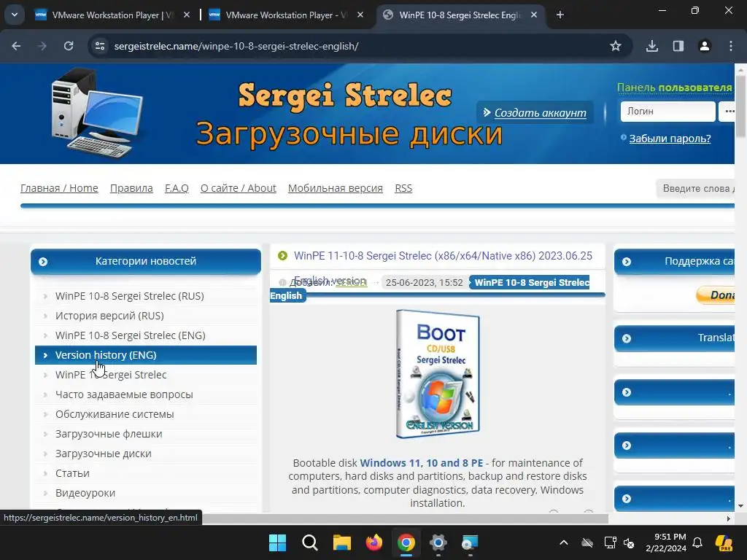
Task: Click the Boot CD/USB Sergei Strelec box image
Action: [x=438, y=374]
